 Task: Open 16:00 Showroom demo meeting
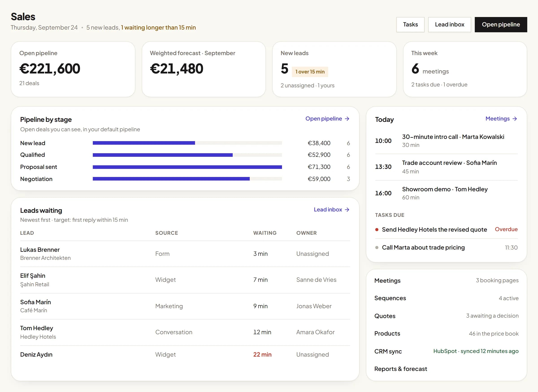coord(446,193)
